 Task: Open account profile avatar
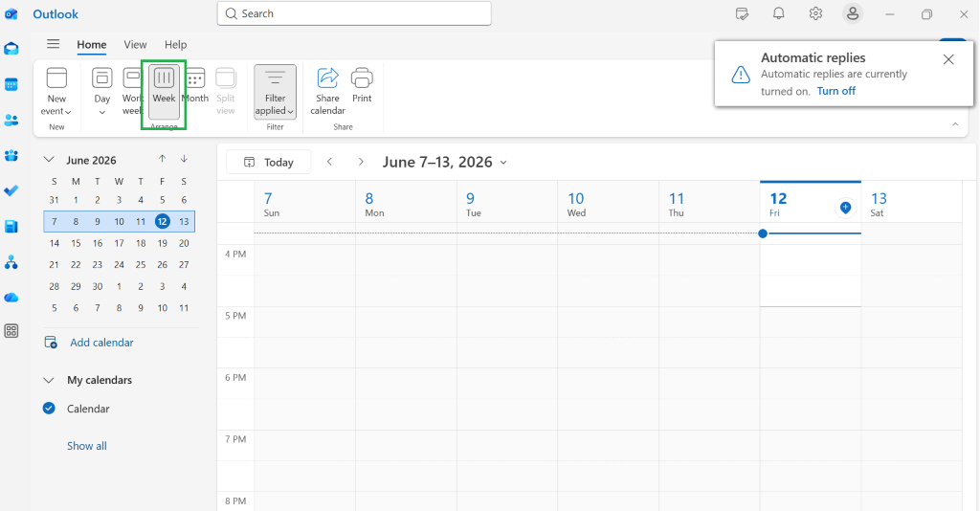[x=853, y=13]
